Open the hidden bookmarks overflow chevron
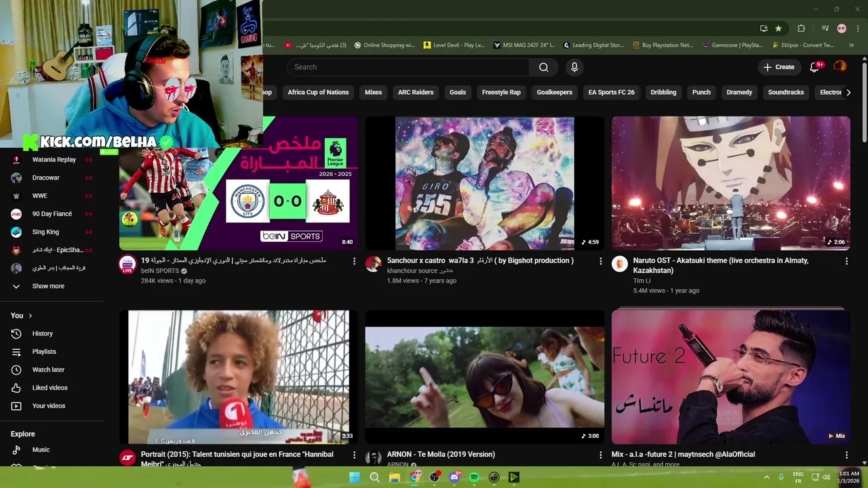Screen dimensions: 868x488 (x=852, y=45)
